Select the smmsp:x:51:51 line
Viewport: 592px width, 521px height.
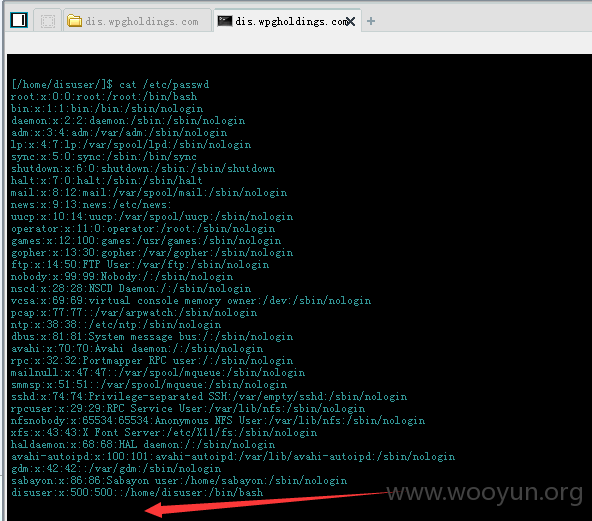pyautogui.click(x=149, y=385)
